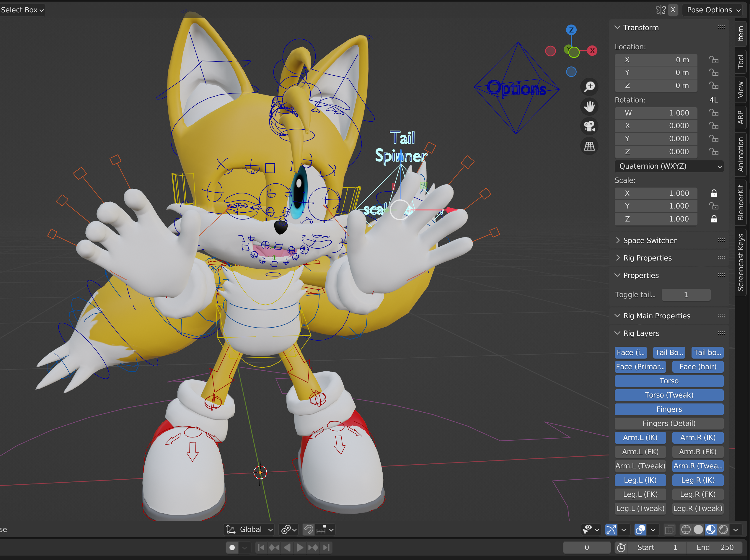The width and height of the screenshot is (750, 560).
Task: Toggle the Scale X lock icon
Action: 714,193
